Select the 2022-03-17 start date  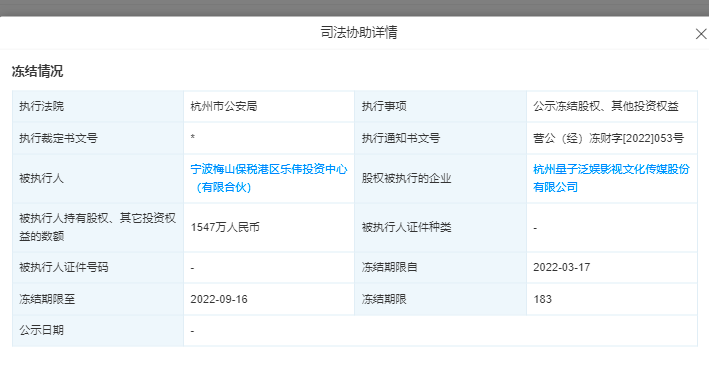tap(562, 267)
